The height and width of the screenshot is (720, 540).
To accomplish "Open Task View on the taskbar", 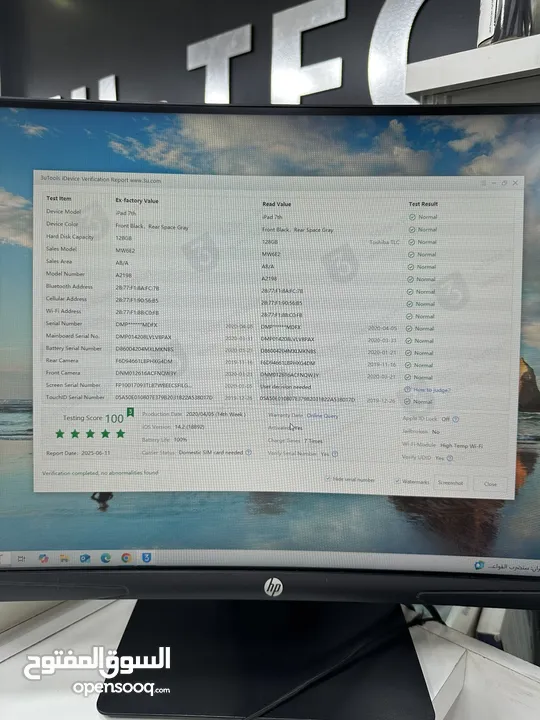I will pyautogui.click(x=21, y=558).
